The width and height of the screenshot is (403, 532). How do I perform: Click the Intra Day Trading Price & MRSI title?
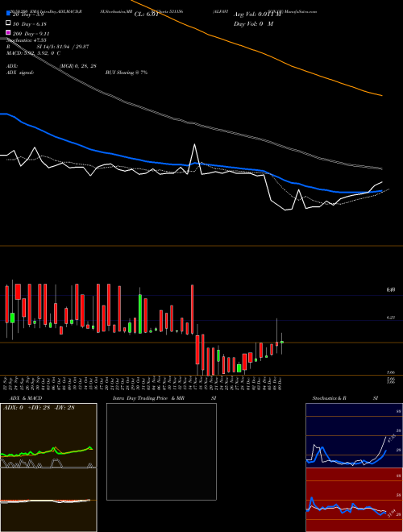pos(164,398)
